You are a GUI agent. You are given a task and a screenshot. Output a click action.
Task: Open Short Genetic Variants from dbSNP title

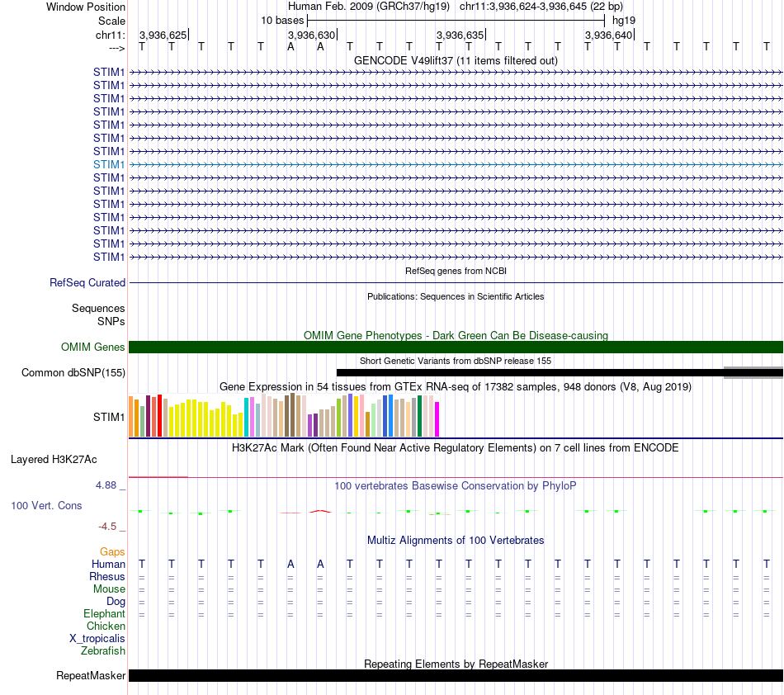pos(456,361)
